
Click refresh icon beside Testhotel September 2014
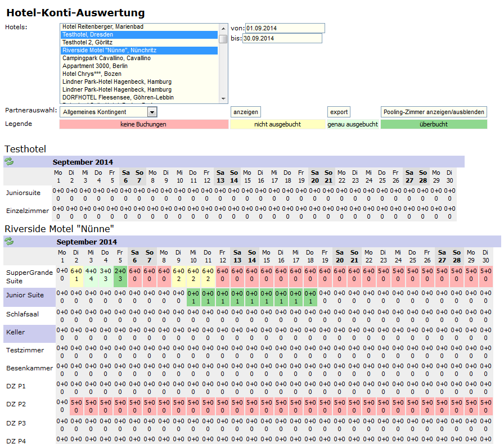pyautogui.click(x=9, y=162)
